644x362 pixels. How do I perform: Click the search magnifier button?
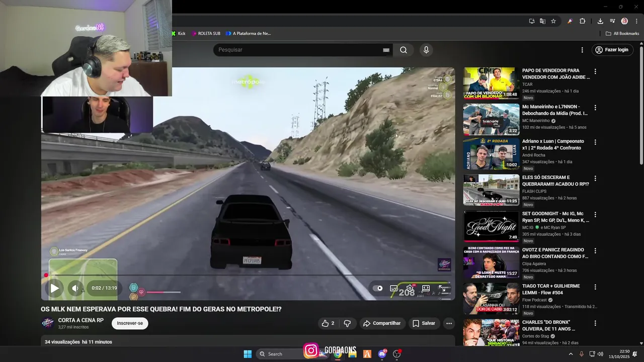[x=404, y=50]
